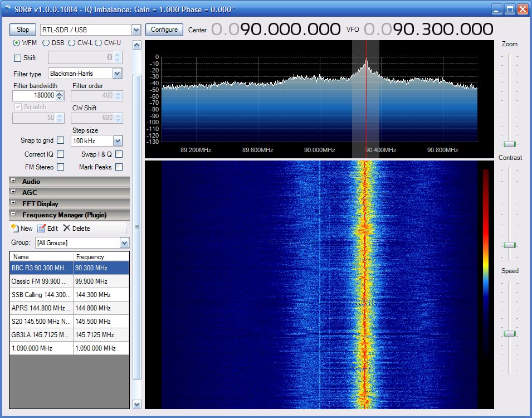Open the Group filter dropdown
This screenshot has height=418, width=532.
(124, 243)
